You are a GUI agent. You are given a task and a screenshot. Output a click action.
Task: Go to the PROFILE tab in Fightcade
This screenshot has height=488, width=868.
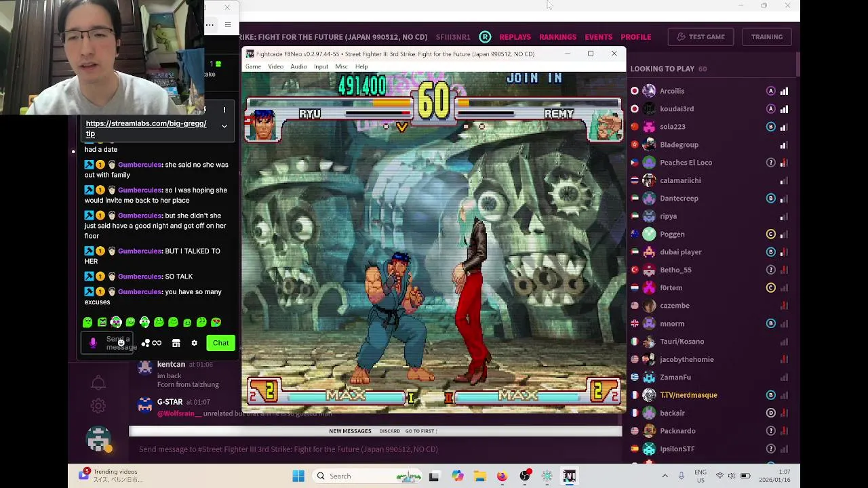[636, 37]
